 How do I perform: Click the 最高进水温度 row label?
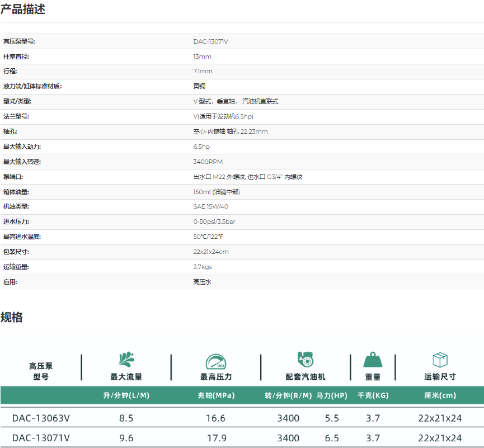pos(22,237)
